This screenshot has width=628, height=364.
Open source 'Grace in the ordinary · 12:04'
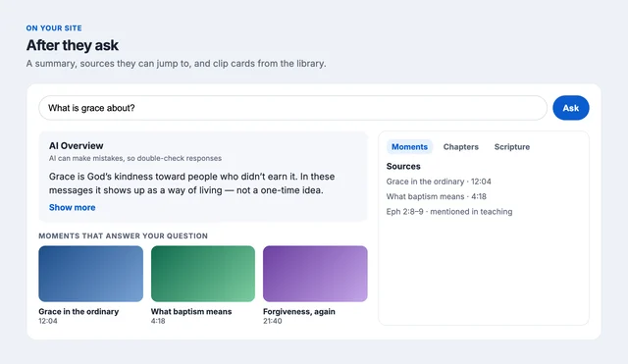point(439,182)
